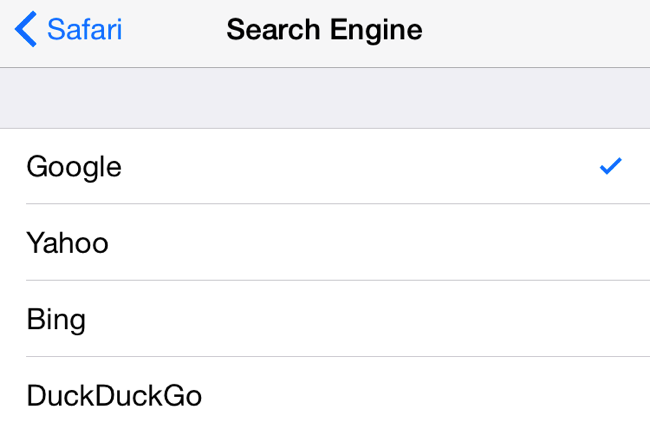Click the middle of the Google row
650x431 pixels.
click(x=325, y=166)
